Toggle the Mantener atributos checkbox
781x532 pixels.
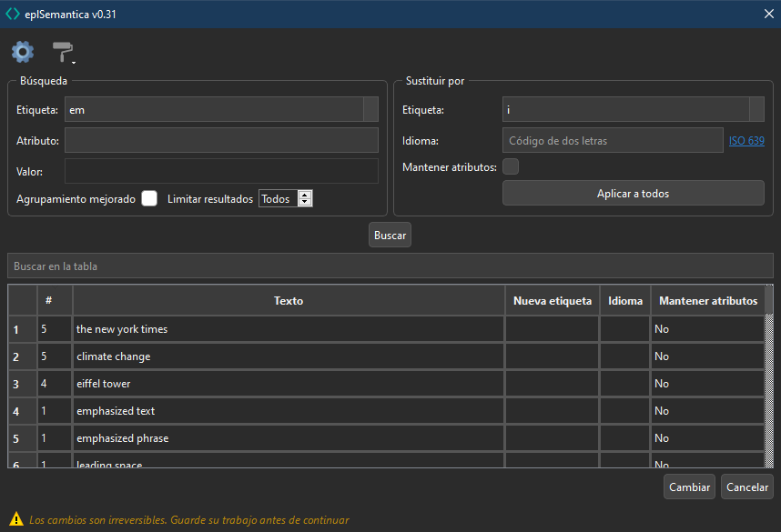tap(511, 167)
